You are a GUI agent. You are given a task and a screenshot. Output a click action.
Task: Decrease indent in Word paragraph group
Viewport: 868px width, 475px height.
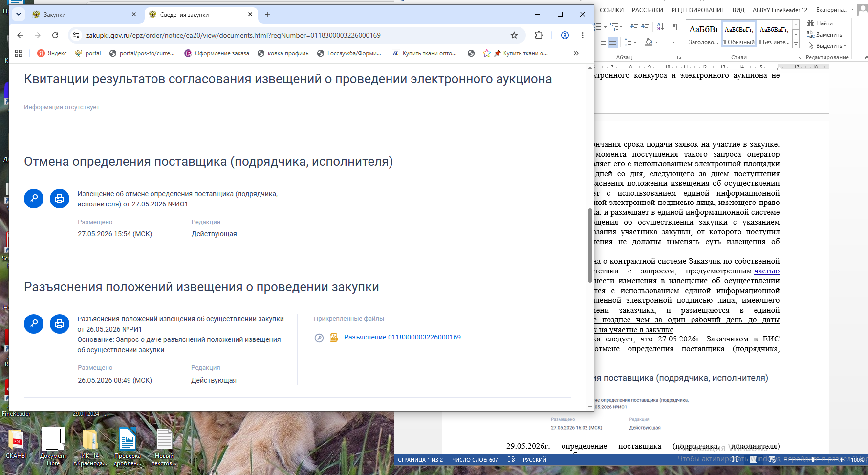coord(634,27)
